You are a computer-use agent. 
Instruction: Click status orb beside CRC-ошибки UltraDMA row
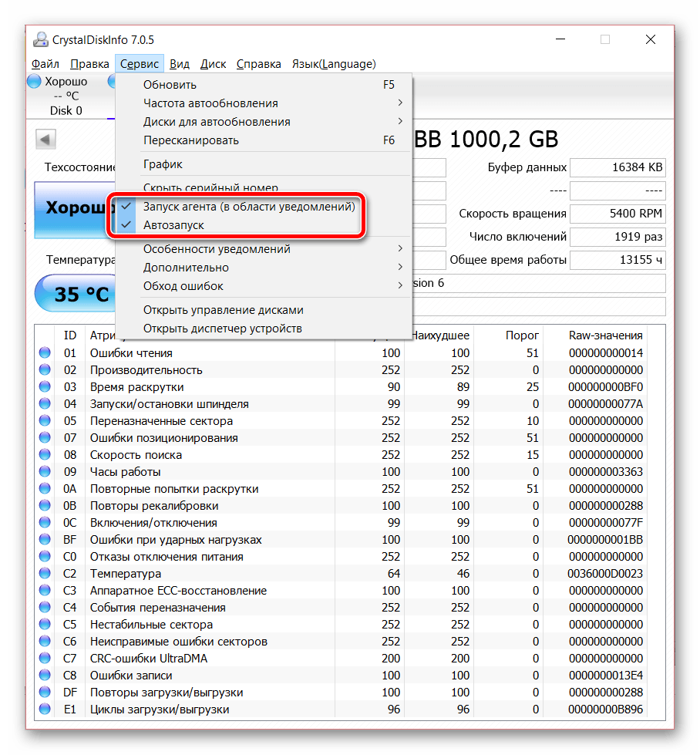tap(45, 659)
